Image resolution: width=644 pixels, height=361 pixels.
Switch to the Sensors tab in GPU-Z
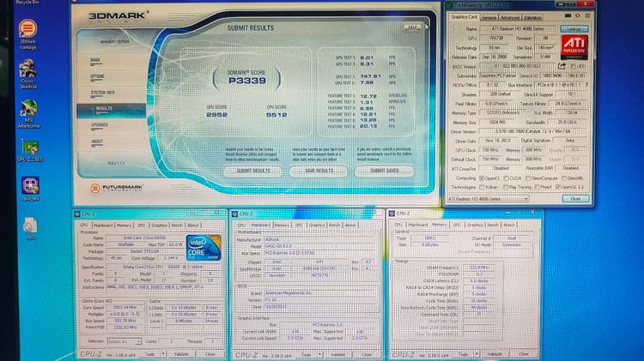point(489,17)
